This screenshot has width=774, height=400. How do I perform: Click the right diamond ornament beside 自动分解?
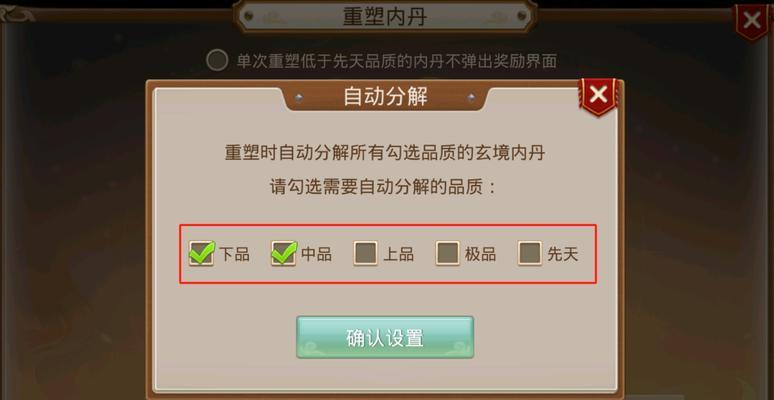(x=471, y=97)
